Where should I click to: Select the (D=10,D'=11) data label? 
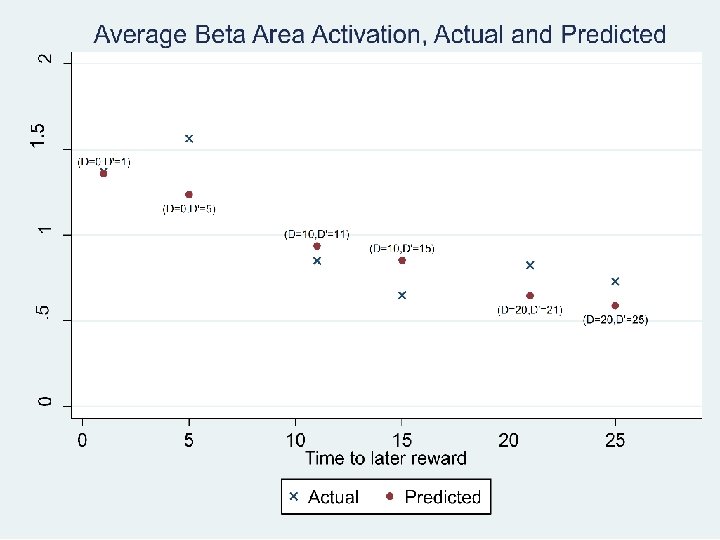click(317, 234)
